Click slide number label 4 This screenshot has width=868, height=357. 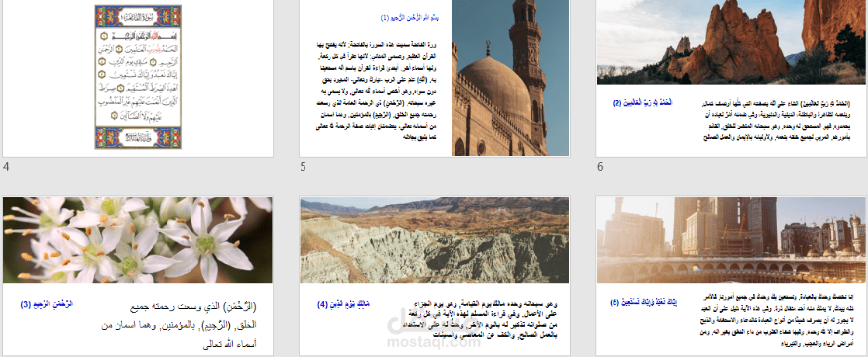(x=5, y=167)
